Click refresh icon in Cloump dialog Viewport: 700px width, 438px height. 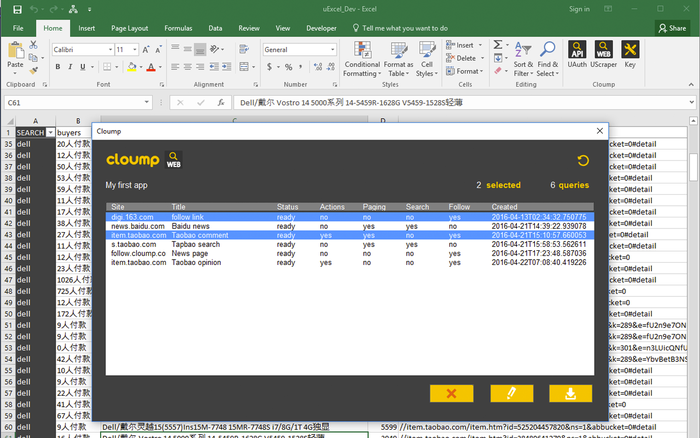click(583, 160)
